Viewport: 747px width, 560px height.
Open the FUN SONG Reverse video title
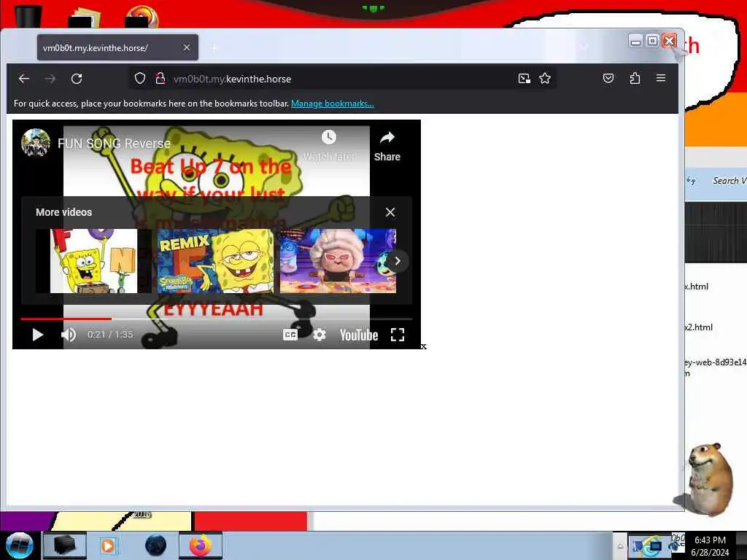[x=115, y=144]
